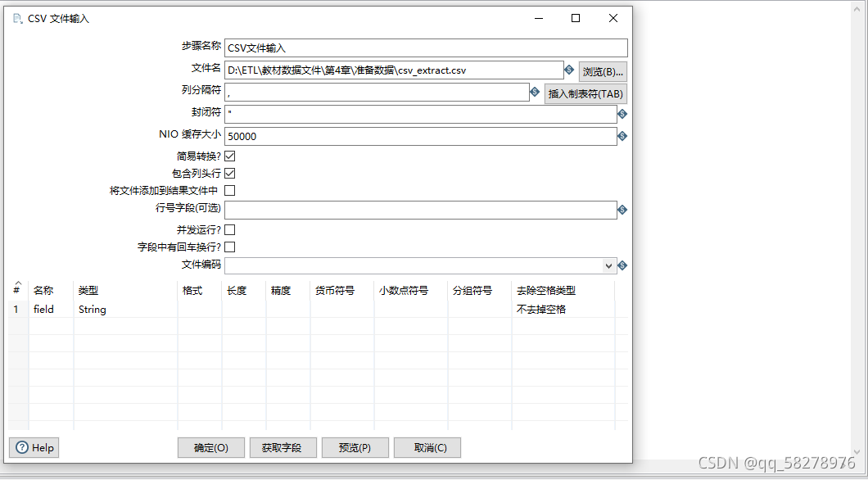Cancel with the 取消(C) button
This screenshot has height=480, width=868.
(x=427, y=448)
